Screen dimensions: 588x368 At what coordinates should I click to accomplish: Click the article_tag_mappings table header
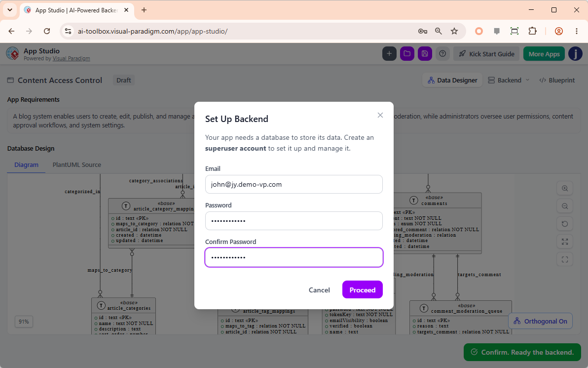pyautogui.click(x=263, y=311)
